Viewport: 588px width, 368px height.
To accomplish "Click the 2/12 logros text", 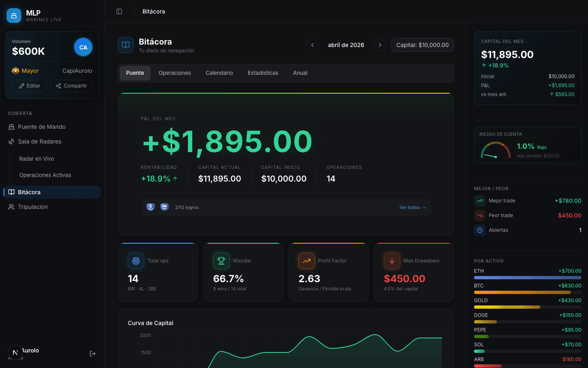I will (187, 207).
